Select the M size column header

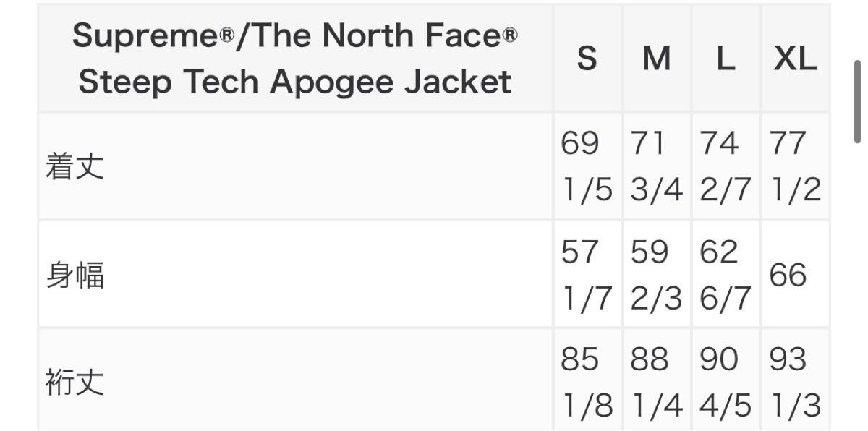tap(656, 59)
